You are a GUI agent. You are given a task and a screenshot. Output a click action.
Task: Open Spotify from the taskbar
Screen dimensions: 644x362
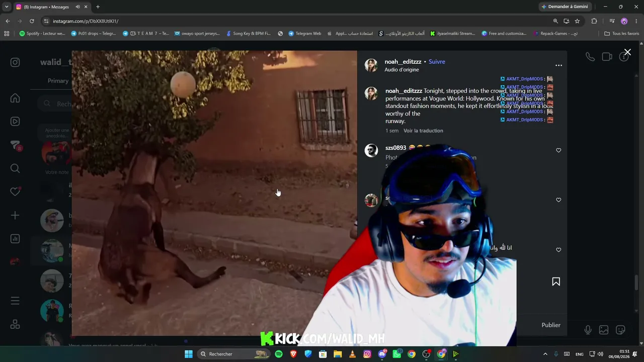coord(279,354)
